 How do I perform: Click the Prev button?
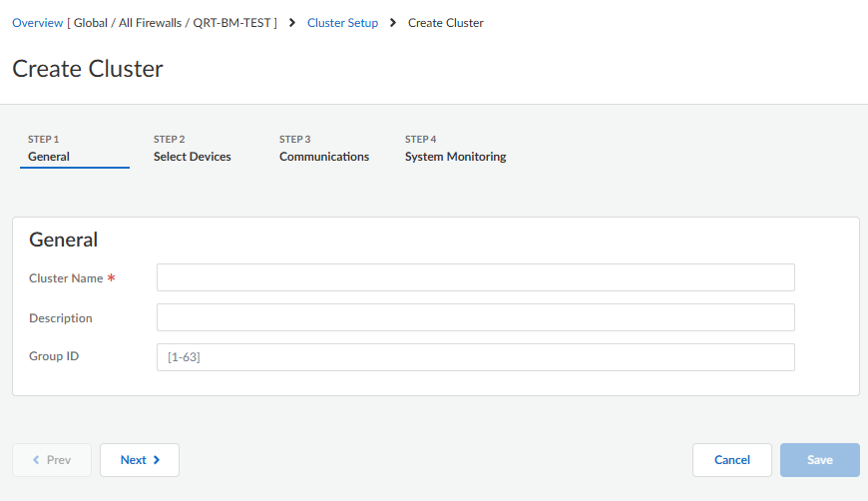52,460
